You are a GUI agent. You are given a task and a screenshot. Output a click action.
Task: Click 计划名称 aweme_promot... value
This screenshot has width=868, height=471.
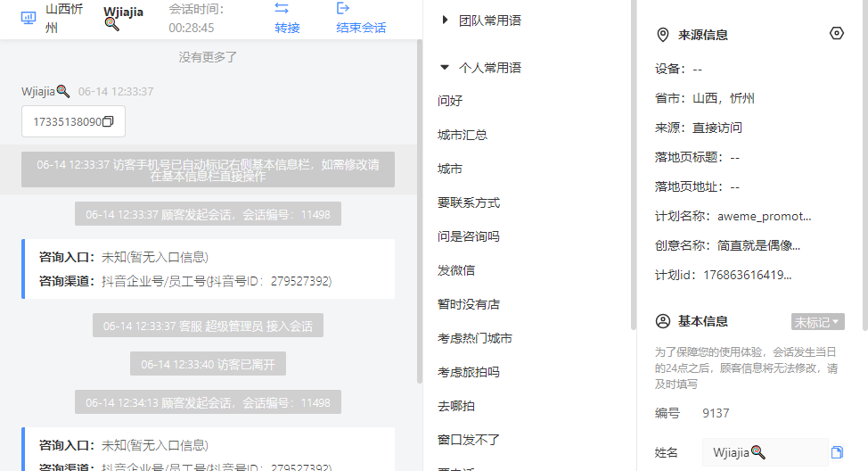[x=764, y=216]
